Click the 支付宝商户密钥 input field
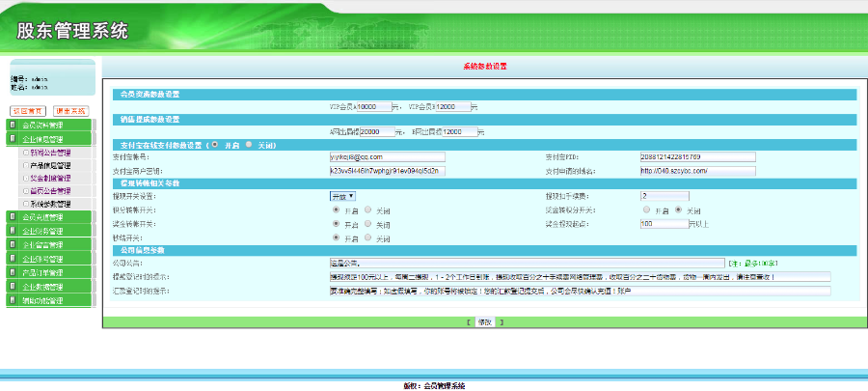 click(x=388, y=171)
